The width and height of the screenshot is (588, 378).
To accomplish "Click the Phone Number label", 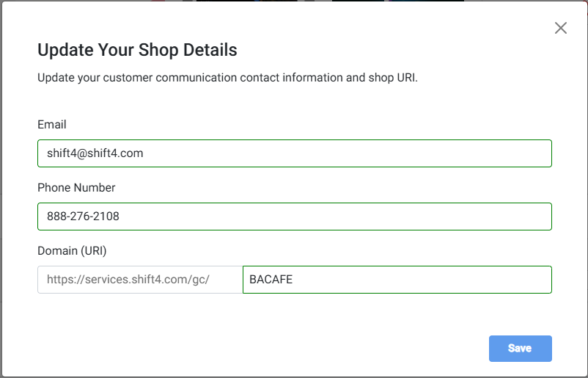I will pyautogui.click(x=76, y=188).
